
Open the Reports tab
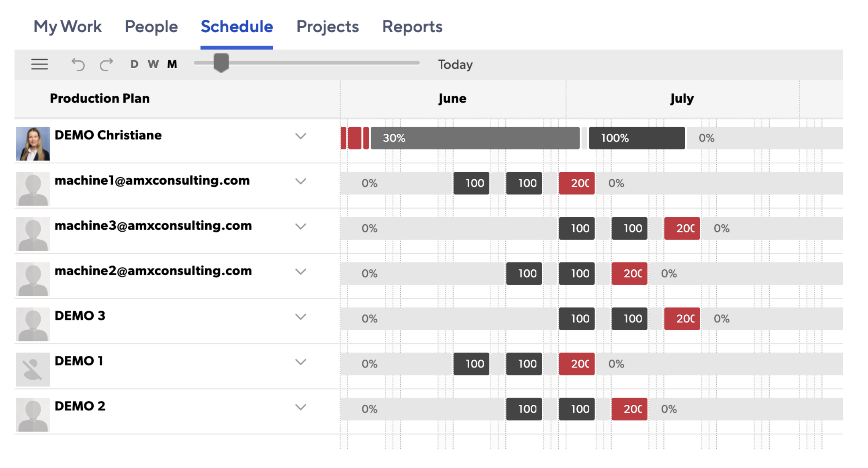(x=412, y=27)
